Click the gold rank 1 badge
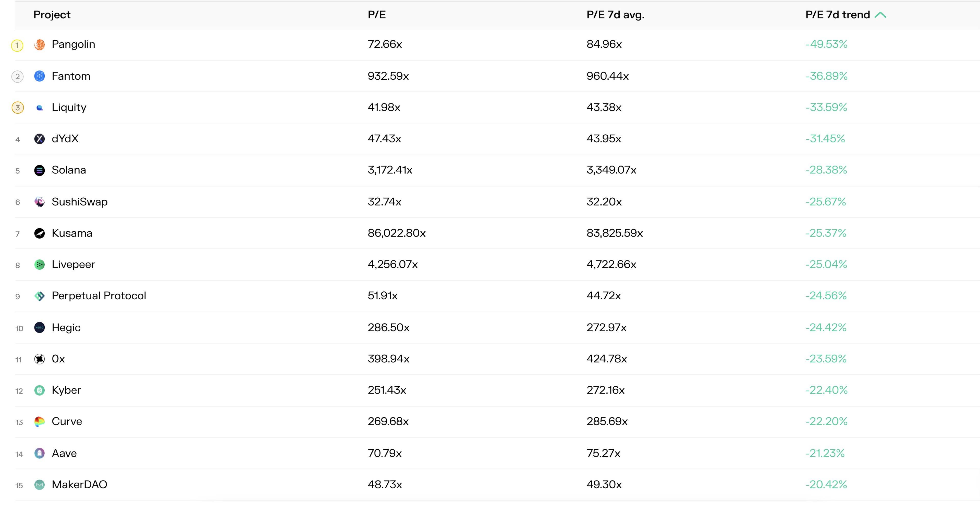Viewport: 980px width, 509px height. pos(17,45)
